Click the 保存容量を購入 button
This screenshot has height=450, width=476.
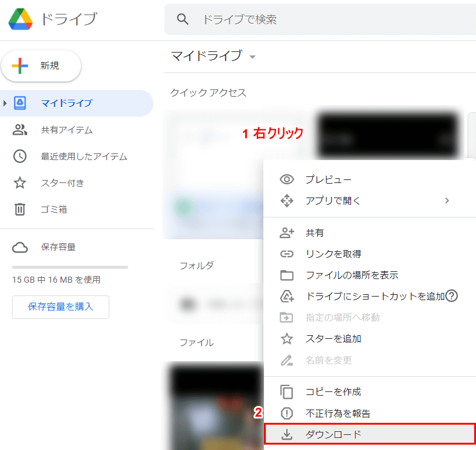[60, 307]
